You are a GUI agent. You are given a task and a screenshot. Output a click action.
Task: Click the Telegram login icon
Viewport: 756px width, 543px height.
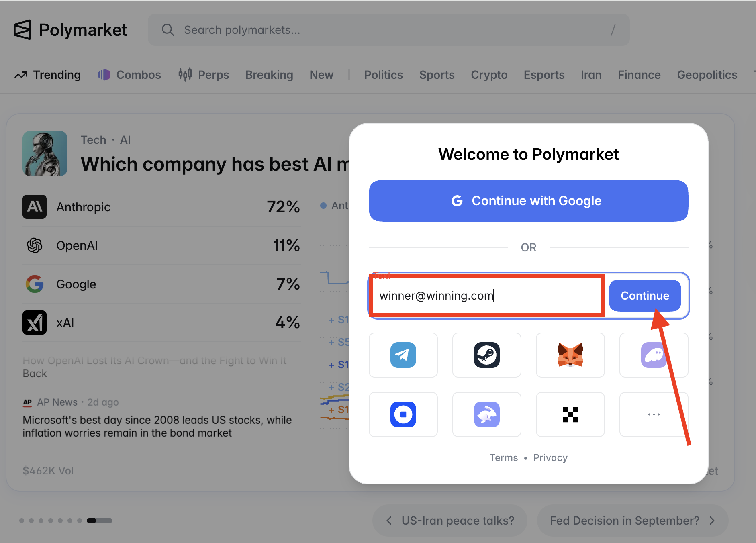point(403,355)
